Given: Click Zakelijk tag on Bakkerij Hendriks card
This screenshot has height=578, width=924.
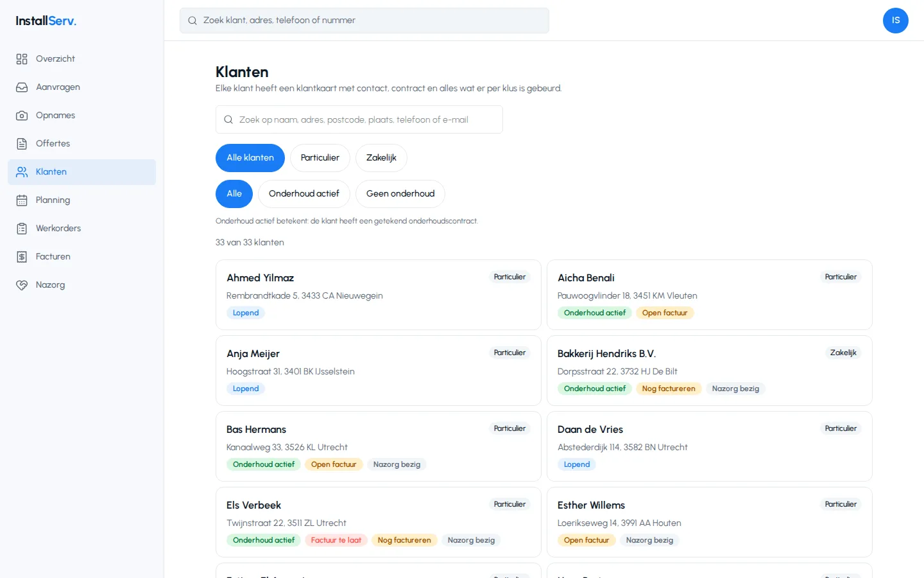Looking at the screenshot, I should tap(843, 353).
